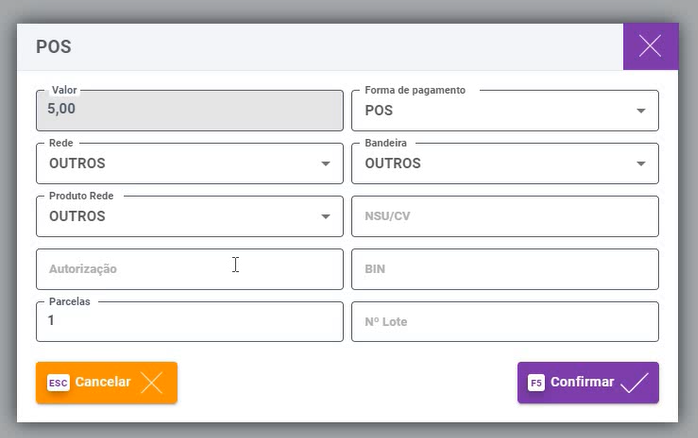The width and height of the screenshot is (698, 438).
Task: Click the Rede dropdown arrow
Action: coord(326,164)
